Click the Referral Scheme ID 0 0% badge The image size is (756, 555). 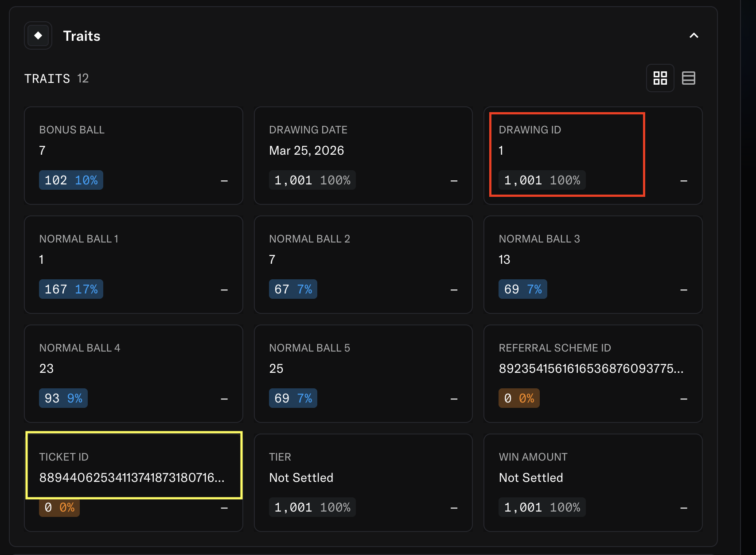[x=519, y=398]
